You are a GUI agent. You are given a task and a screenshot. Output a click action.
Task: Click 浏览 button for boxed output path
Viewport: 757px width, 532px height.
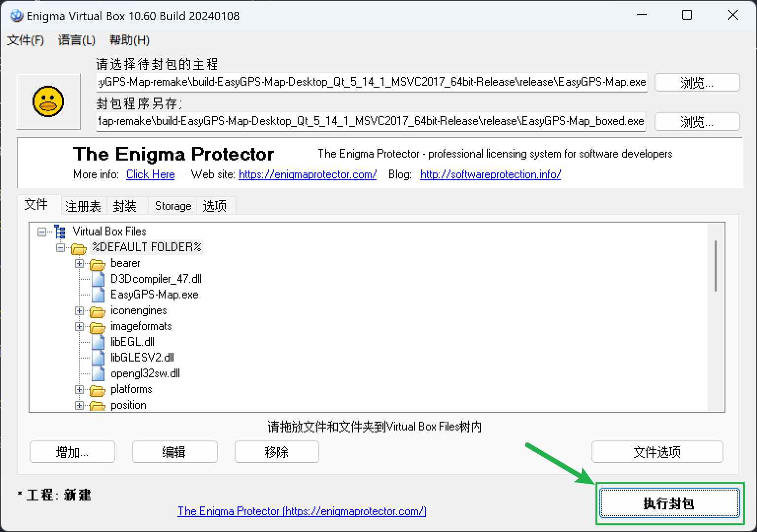pyautogui.click(x=697, y=122)
